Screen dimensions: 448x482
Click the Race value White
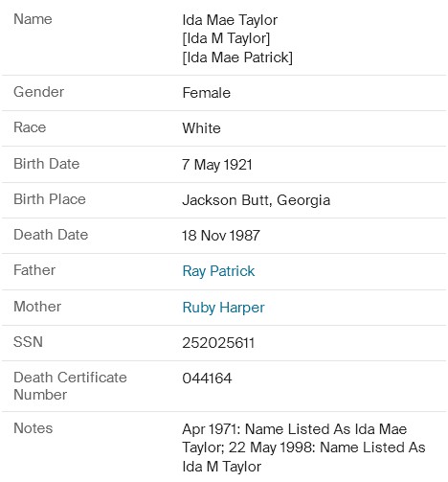(201, 128)
